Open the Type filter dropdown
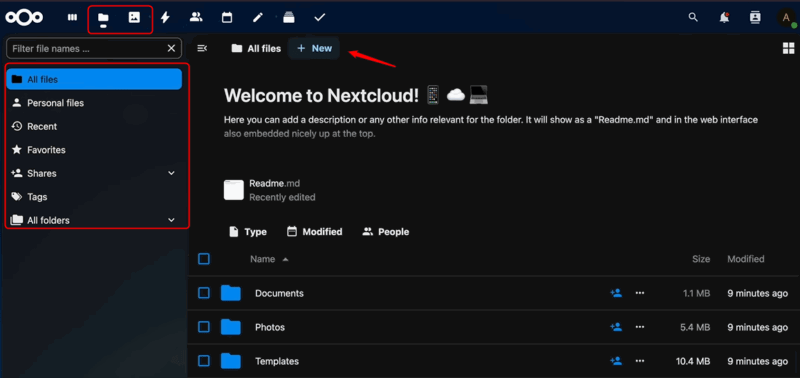 (x=248, y=232)
